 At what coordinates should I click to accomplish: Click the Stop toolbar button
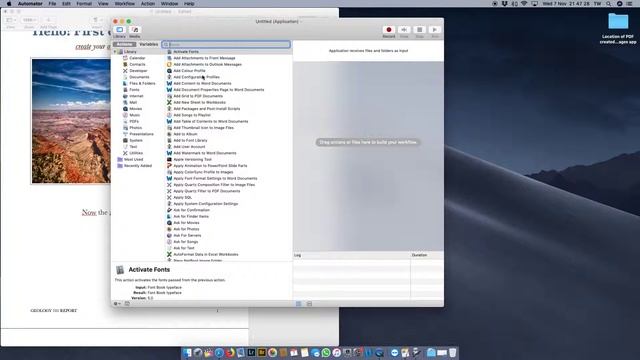pos(419,31)
